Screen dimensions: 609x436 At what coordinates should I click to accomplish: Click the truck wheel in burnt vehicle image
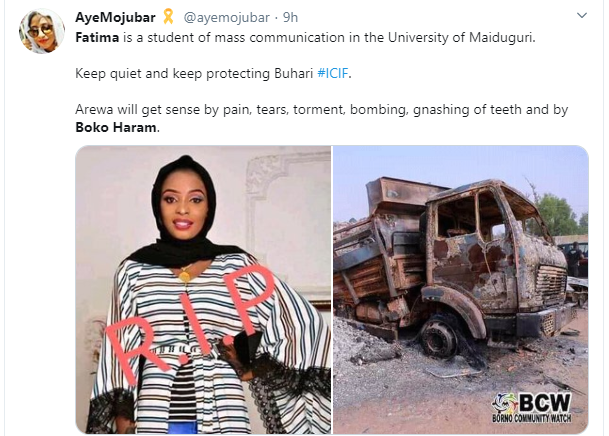tap(440, 337)
